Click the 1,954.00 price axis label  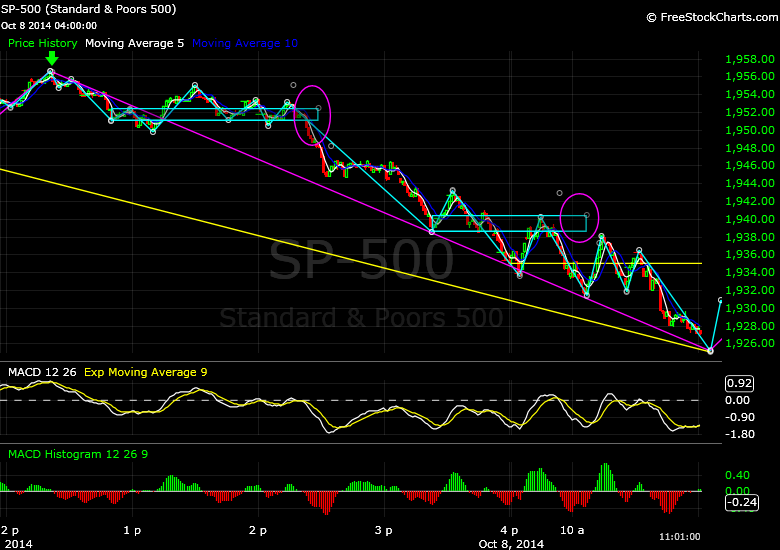[750, 94]
